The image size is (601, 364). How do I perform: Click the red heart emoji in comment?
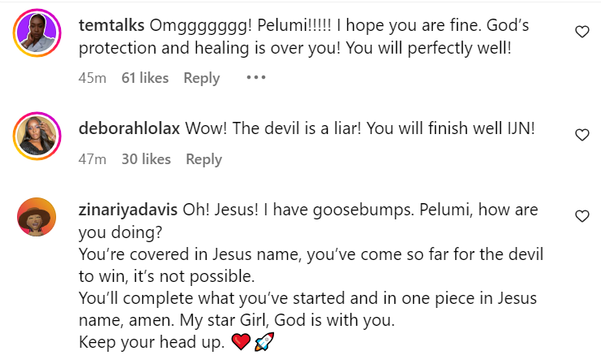coord(240,343)
